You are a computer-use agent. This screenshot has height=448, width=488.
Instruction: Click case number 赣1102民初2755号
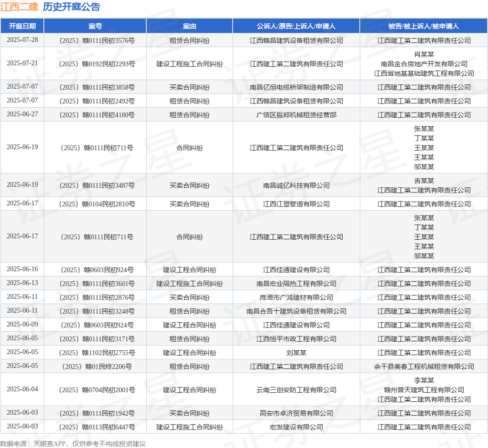[97, 353]
